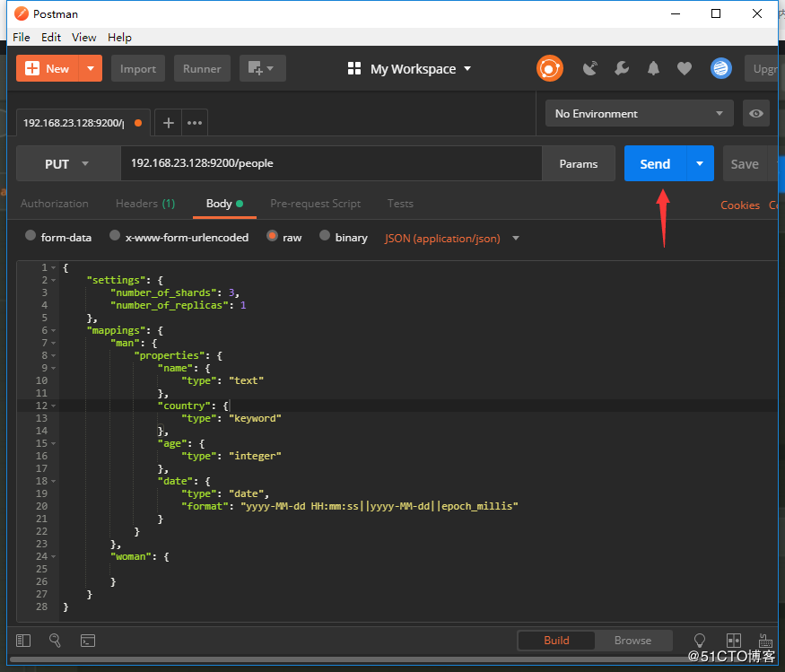This screenshot has height=672, width=785.
Task: Open the Postman console icon
Action: click(88, 641)
